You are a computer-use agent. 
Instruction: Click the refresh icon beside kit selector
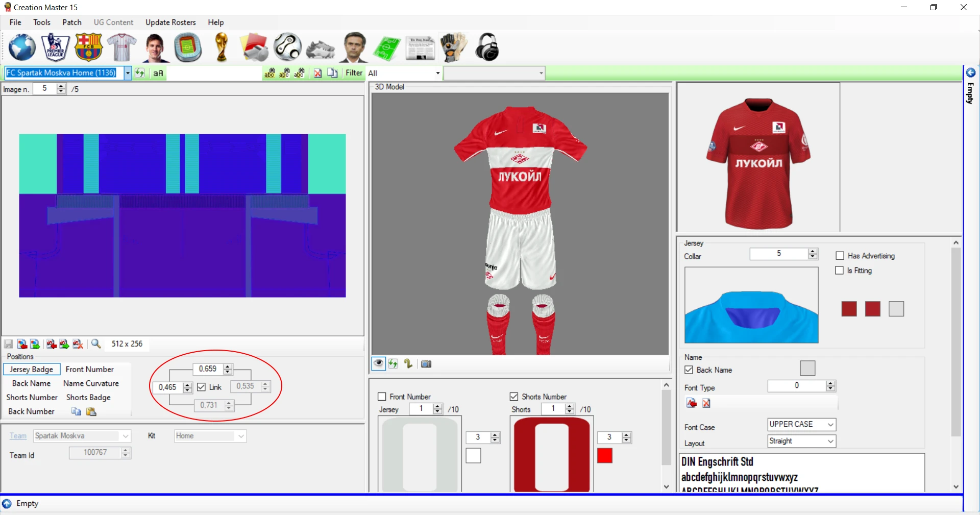tap(140, 73)
